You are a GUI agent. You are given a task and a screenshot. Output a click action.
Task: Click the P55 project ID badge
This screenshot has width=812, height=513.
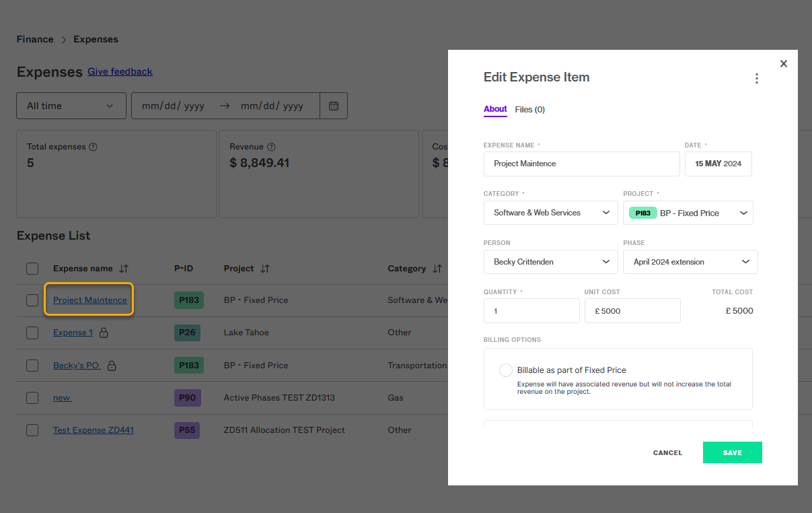pyautogui.click(x=187, y=430)
